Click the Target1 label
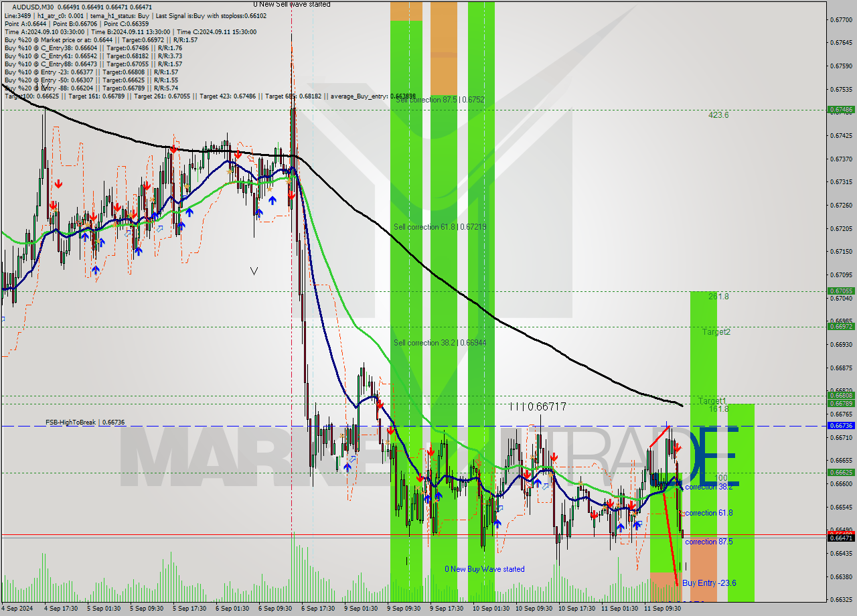This screenshot has width=857, height=616. (712, 400)
